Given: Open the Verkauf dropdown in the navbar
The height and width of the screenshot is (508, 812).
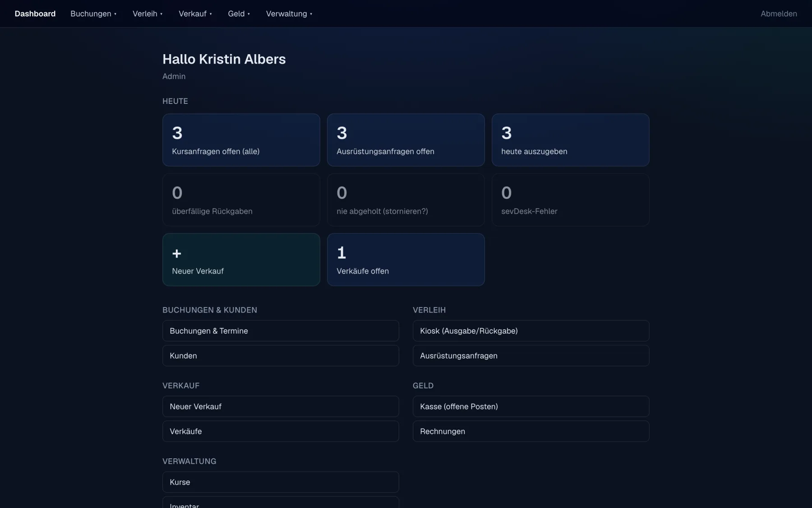Looking at the screenshot, I should [195, 14].
